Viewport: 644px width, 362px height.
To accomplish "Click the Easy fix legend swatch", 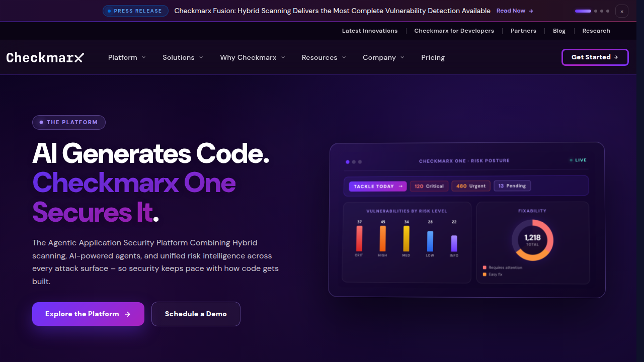I will click(x=485, y=275).
